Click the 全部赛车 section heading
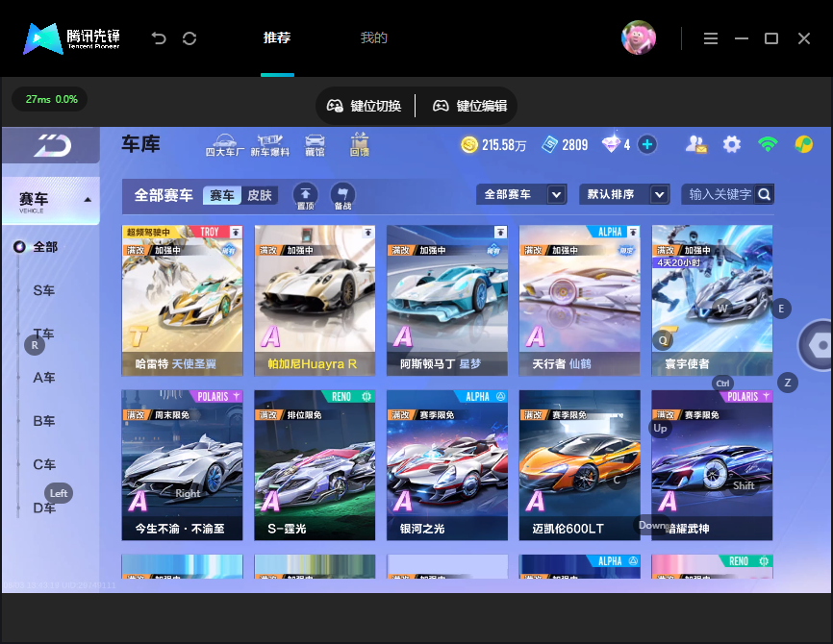This screenshot has height=644, width=833. tap(164, 195)
